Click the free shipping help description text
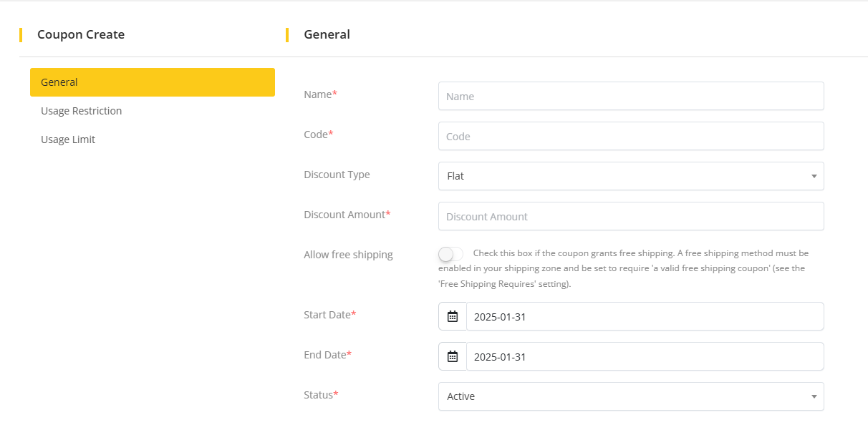 [623, 268]
